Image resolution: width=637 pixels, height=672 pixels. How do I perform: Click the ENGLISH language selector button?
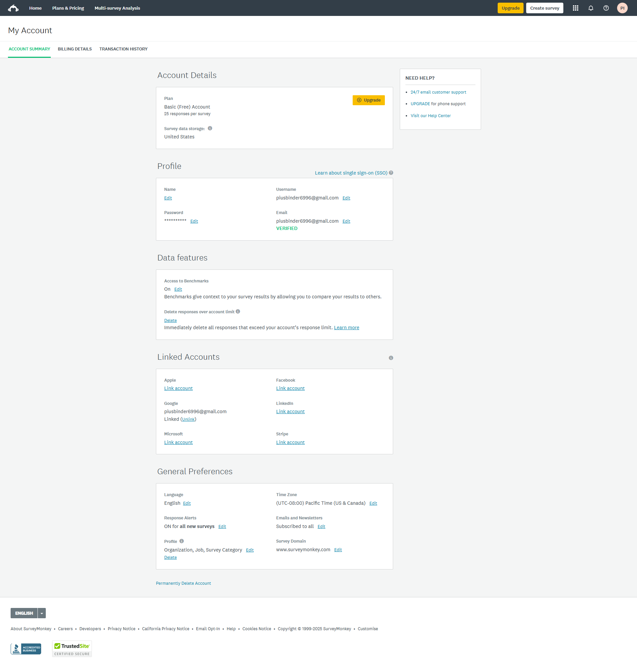point(24,613)
